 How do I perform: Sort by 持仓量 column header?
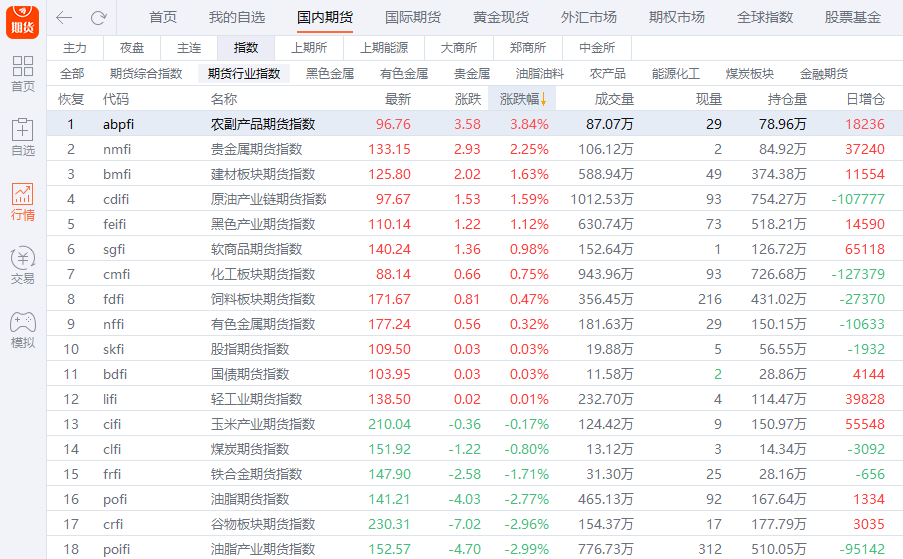tap(787, 99)
